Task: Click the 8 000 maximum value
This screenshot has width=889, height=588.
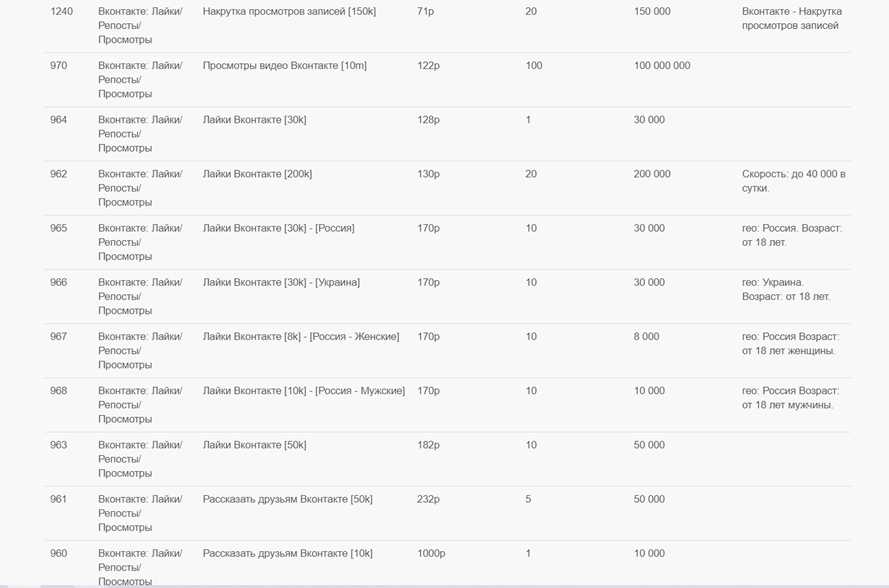Action: [646, 336]
